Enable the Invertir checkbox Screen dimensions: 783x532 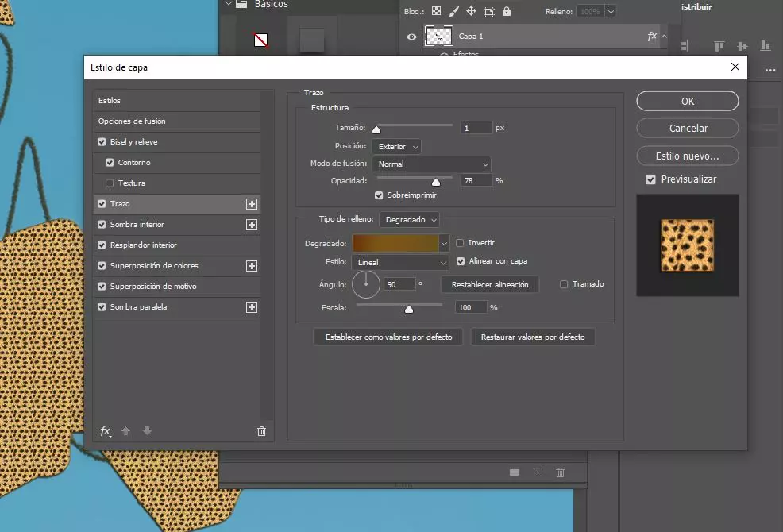click(x=461, y=243)
